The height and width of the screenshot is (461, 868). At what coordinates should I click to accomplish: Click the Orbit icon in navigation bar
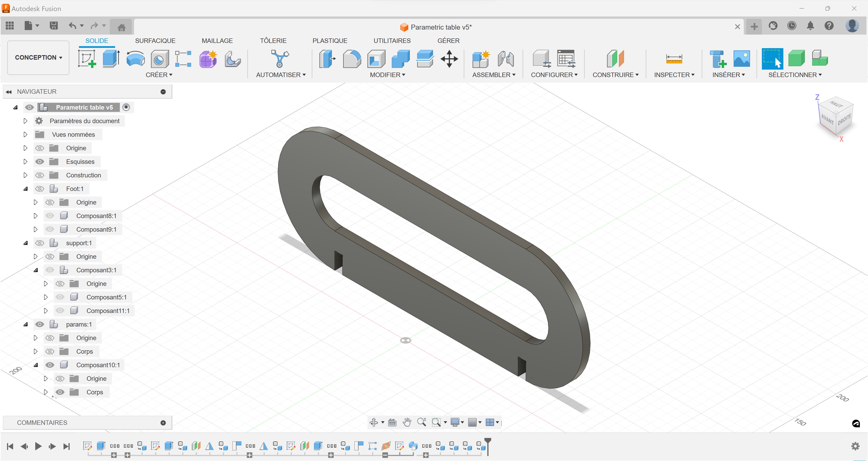click(374, 422)
